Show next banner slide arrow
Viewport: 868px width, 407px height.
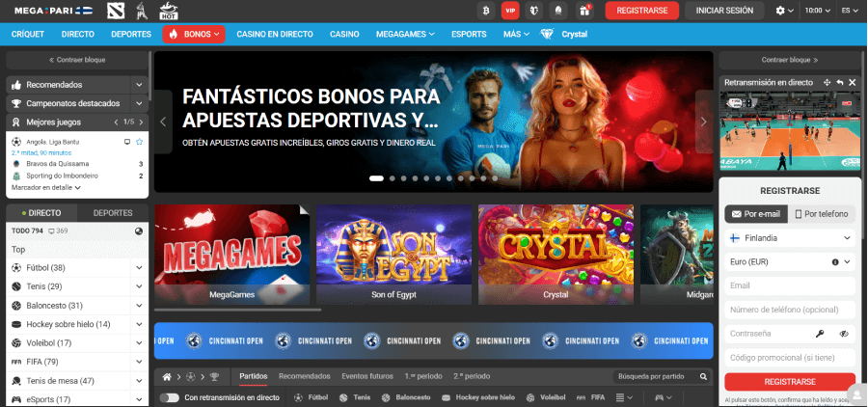[704, 122]
